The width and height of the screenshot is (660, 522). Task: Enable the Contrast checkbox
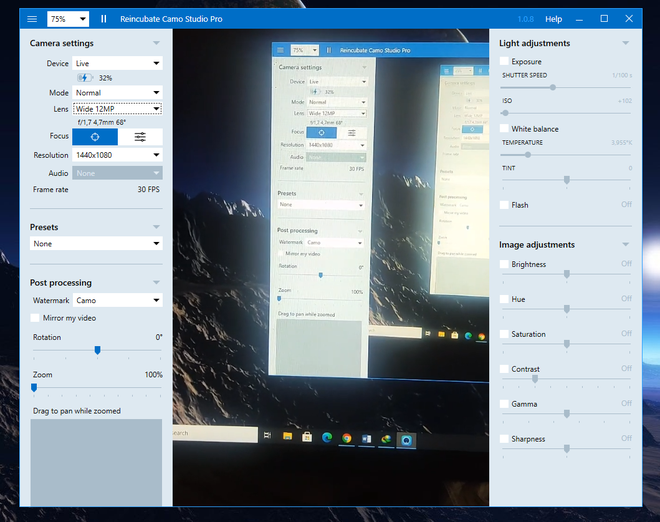[x=504, y=369]
